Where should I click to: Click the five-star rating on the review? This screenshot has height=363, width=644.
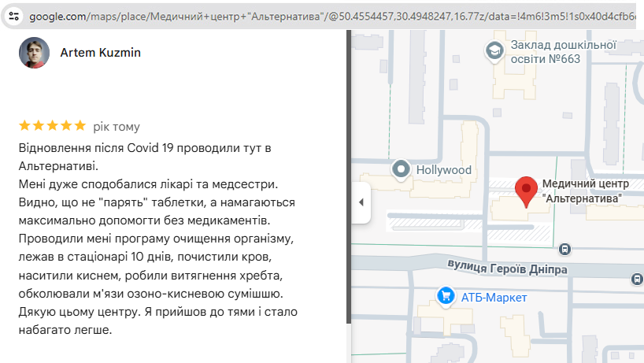point(52,125)
